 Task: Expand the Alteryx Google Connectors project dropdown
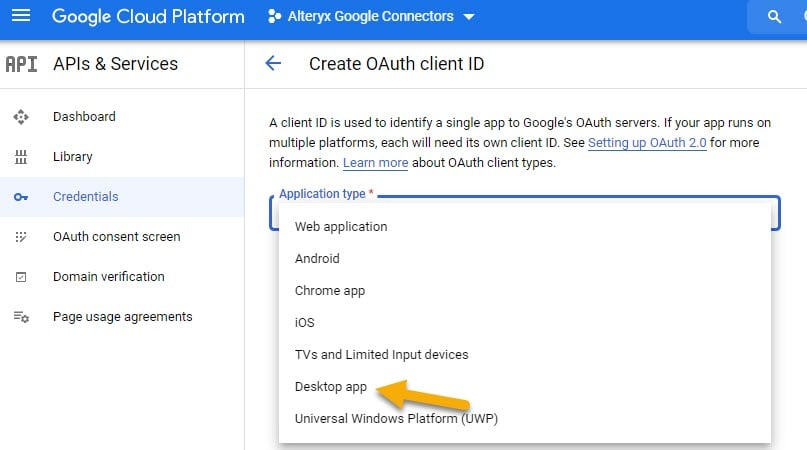point(468,17)
